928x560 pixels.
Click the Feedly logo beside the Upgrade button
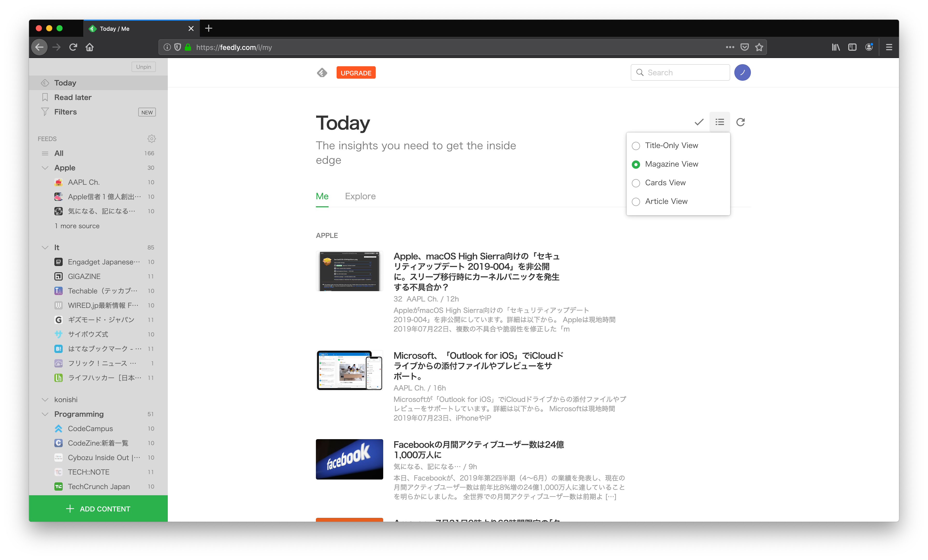(x=322, y=73)
